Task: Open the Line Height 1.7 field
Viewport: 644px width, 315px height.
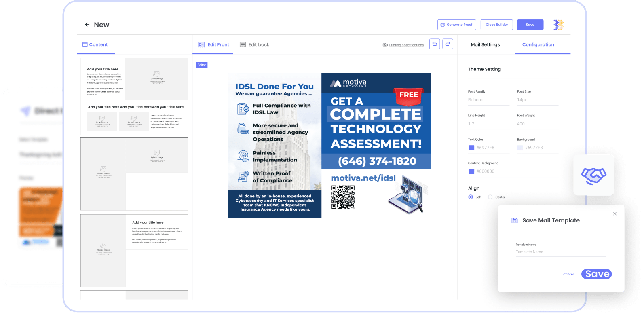Action: point(489,124)
